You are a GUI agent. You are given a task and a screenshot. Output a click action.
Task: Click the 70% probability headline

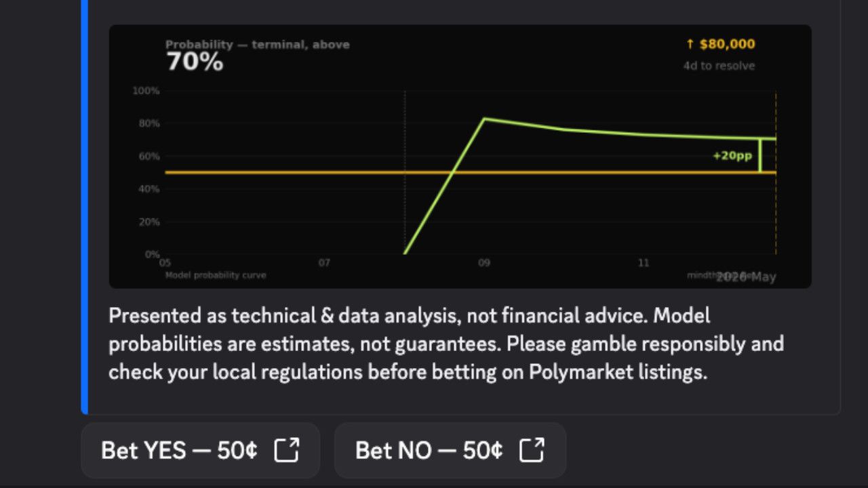[195, 62]
